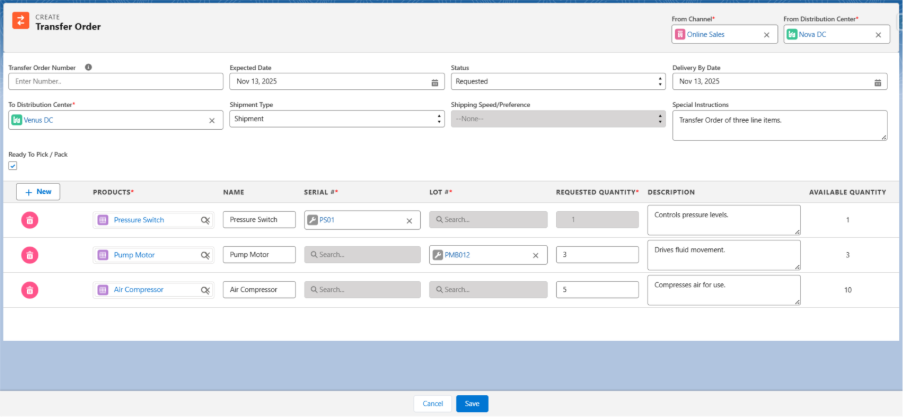This screenshot has height=417, width=903.
Task: Clear serial number PS01
Action: [409, 220]
